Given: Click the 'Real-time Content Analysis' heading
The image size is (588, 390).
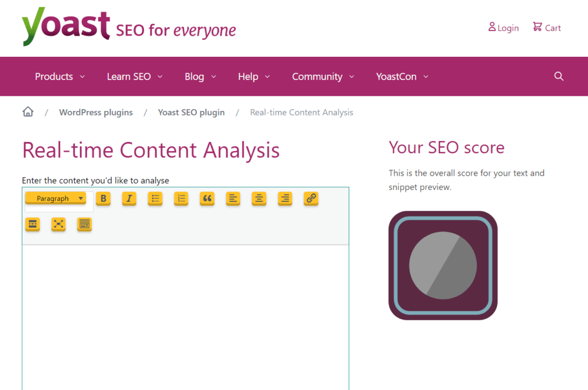Looking at the screenshot, I should coord(151,150).
